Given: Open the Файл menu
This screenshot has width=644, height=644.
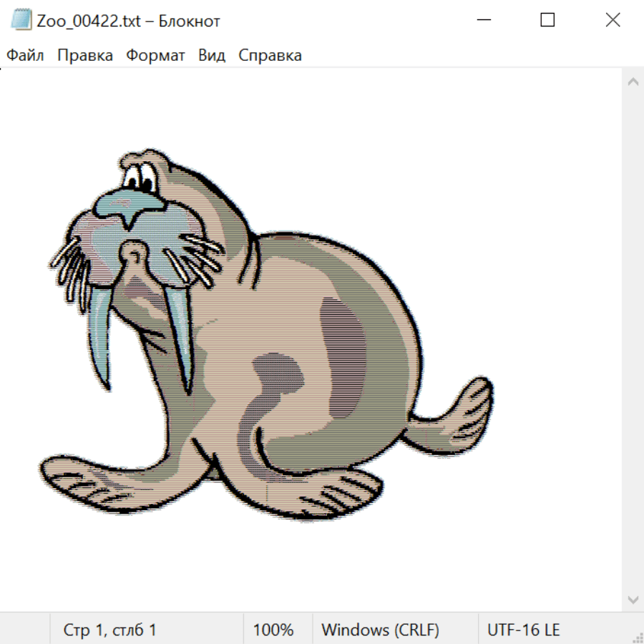Looking at the screenshot, I should [x=25, y=56].
